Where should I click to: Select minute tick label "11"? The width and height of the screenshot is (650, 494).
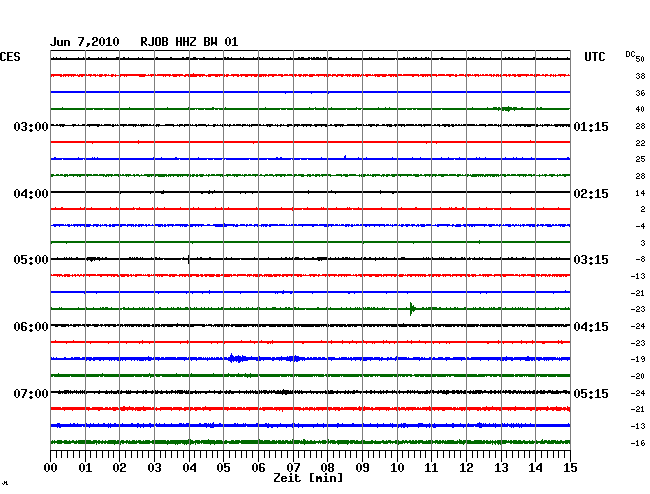[431, 468]
